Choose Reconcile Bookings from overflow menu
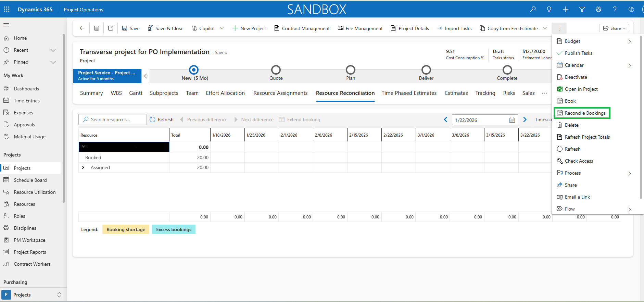644x302 pixels. 585,113
